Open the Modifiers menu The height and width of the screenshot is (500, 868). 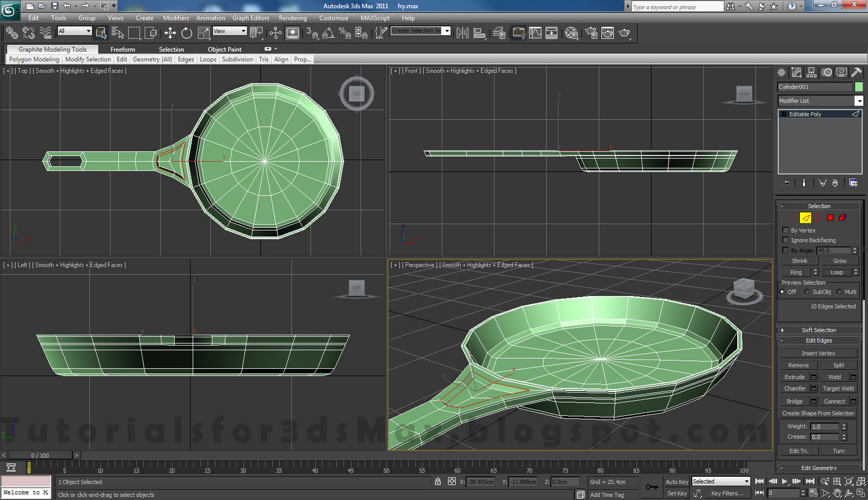pyautogui.click(x=176, y=18)
